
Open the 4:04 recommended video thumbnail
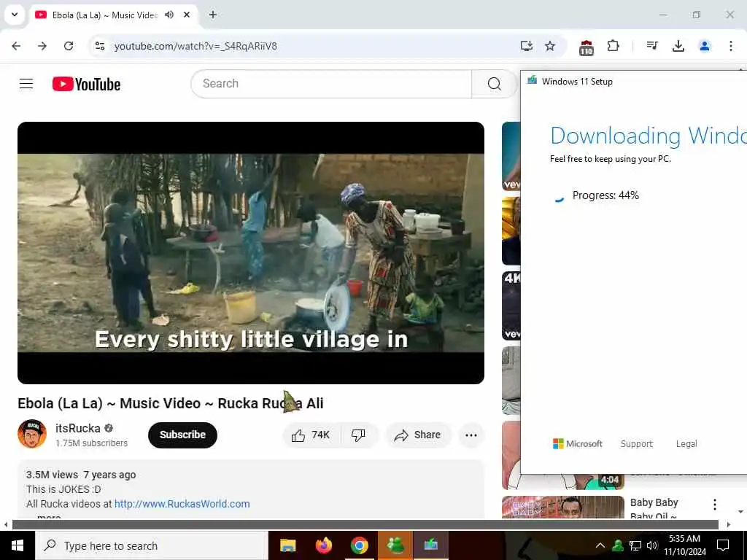[x=562, y=481]
